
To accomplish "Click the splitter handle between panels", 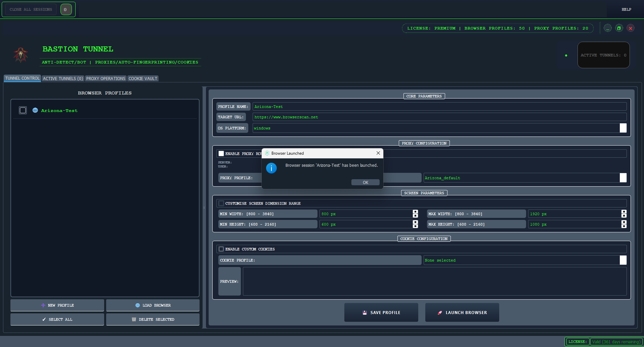I will 204,207.
